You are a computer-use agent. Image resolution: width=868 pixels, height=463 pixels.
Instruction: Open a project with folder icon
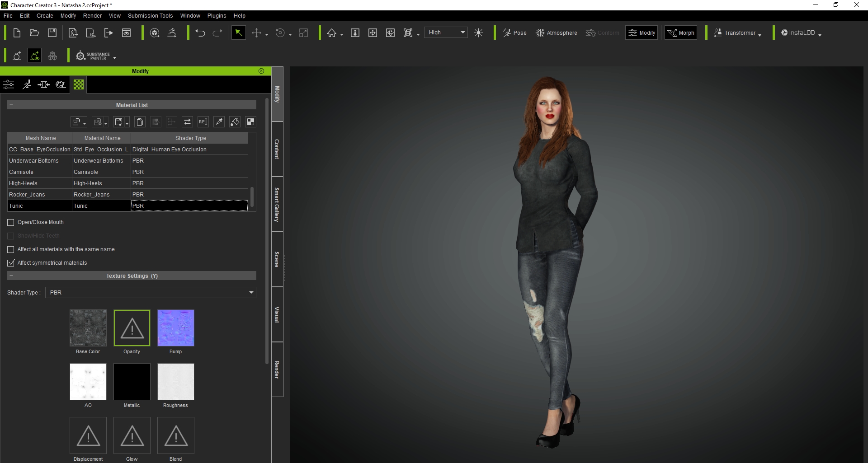(34, 33)
